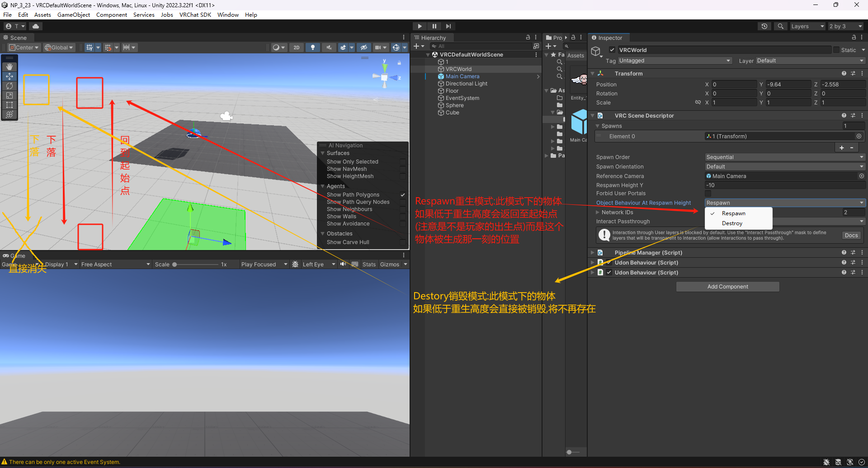The height and width of the screenshot is (468, 868).
Task: Click the Step frame button
Action: [x=448, y=26]
